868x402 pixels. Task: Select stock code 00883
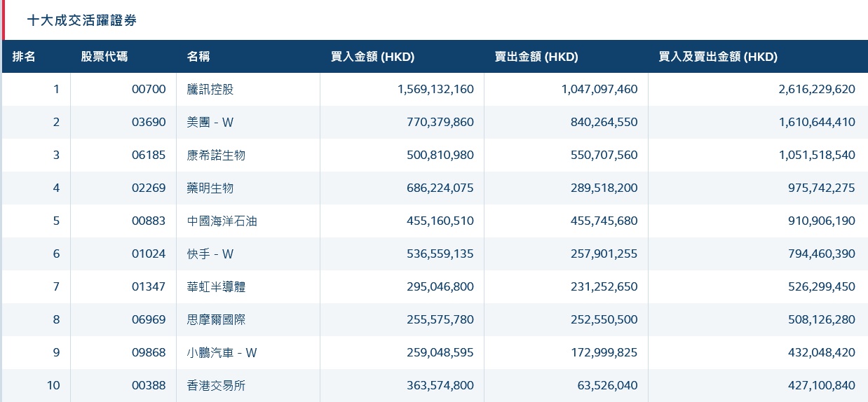(149, 221)
